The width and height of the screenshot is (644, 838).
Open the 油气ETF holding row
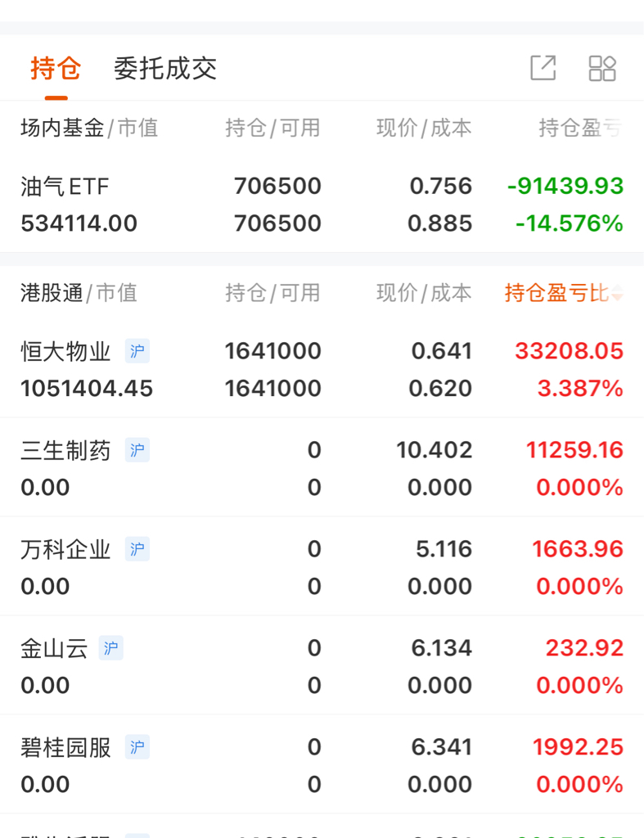coord(322,204)
